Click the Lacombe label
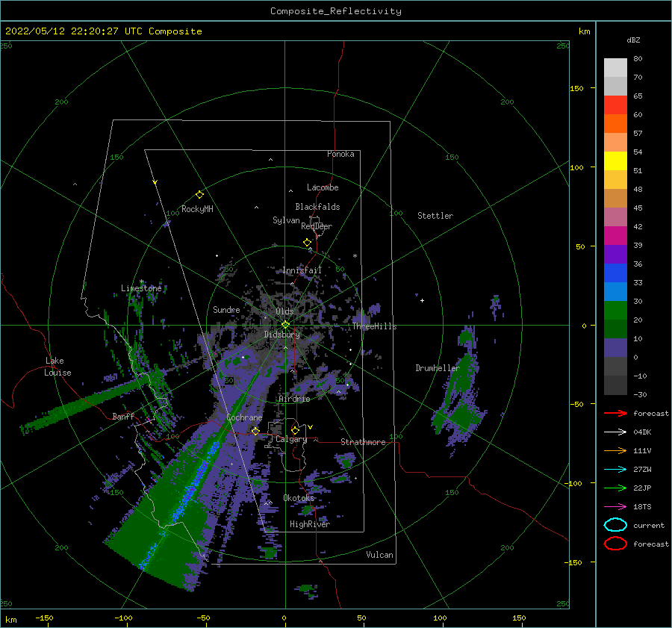672x628 pixels. coord(323,187)
